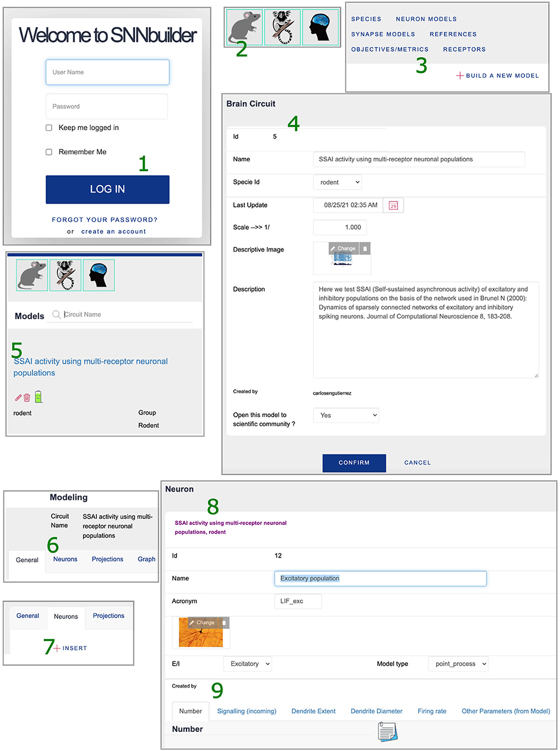Enable the Remember Me checkbox
This screenshot has width=560, height=751.
pyautogui.click(x=49, y=152)
